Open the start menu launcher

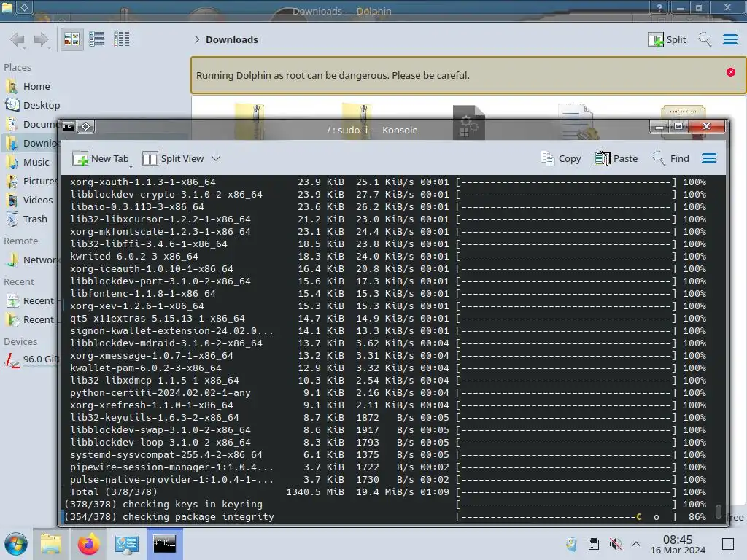(x=16, y=544)
